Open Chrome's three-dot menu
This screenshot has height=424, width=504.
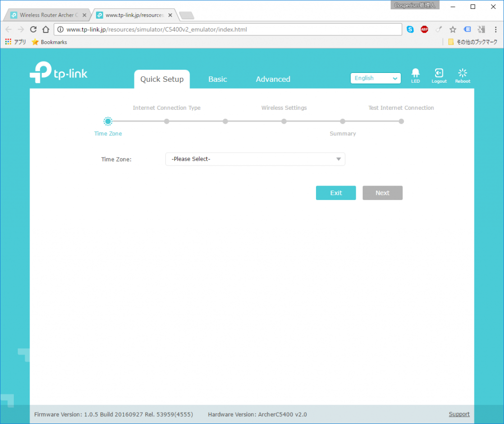coord(496,29)
